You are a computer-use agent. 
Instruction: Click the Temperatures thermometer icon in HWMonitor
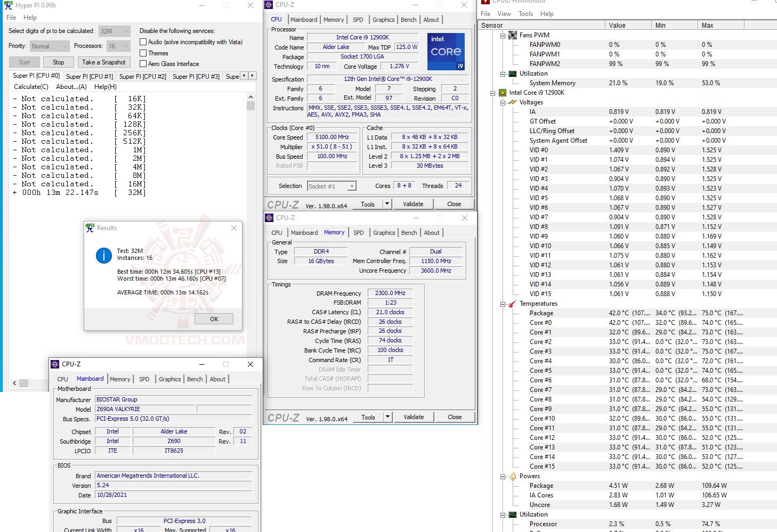coord(513,304)
